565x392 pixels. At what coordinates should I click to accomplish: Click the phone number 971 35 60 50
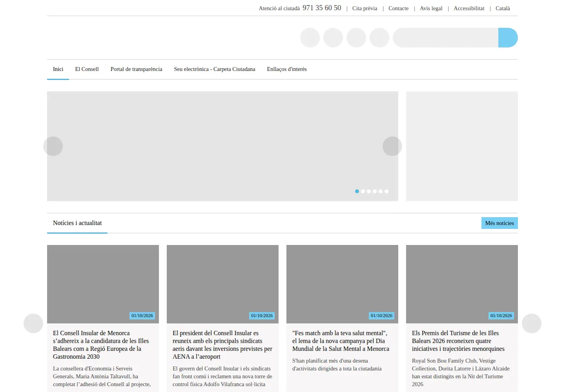pos(322,8)
